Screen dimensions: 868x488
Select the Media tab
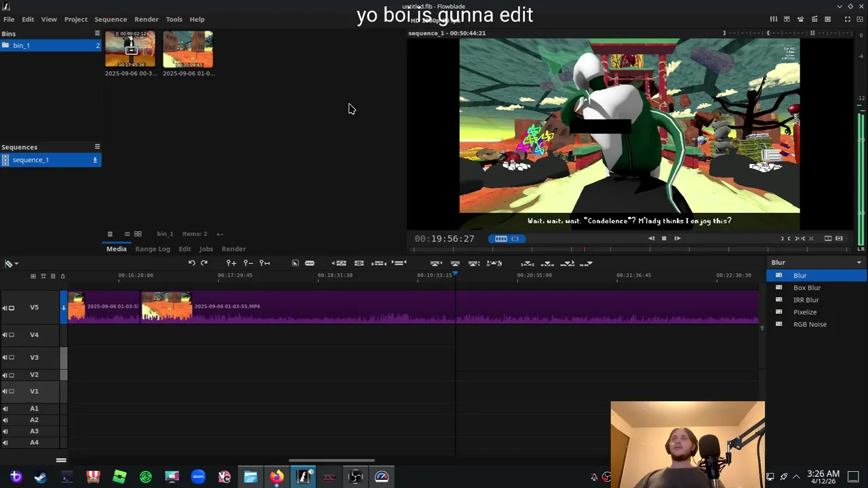tap(117, 249)
